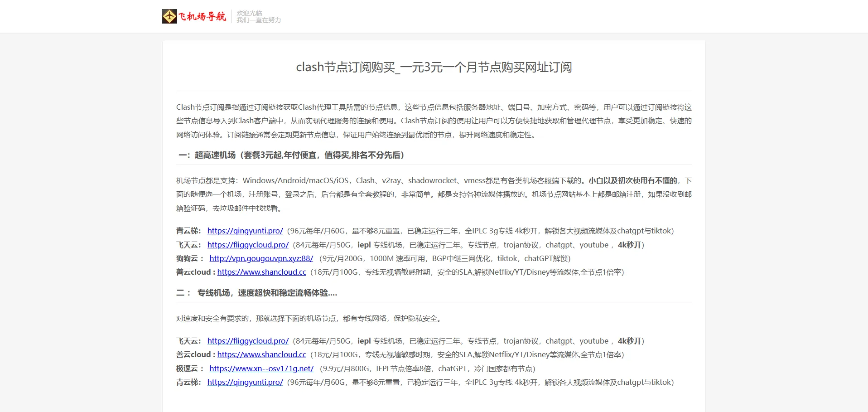Open the fliggycloud.pro link in section 一
This screenshot has width=868, height=412.
click(x=248, y=245)
